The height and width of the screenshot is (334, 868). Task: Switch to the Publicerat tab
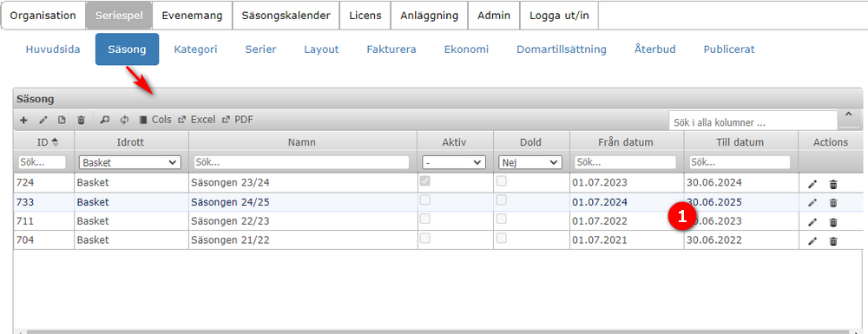729,49
